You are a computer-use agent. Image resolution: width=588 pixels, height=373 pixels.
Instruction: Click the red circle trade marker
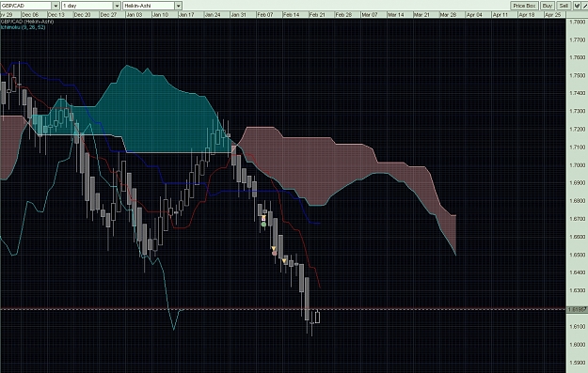[275, 254]
